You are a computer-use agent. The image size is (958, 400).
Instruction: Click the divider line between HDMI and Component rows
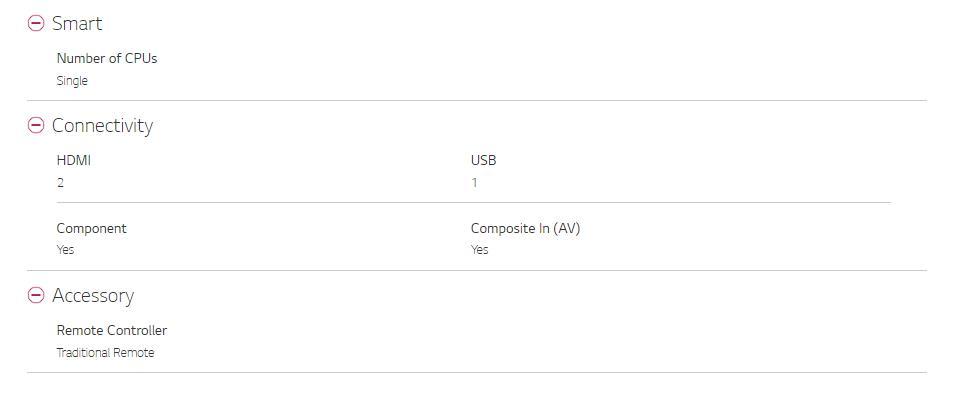pyautogui.click(x=474, y=202)
